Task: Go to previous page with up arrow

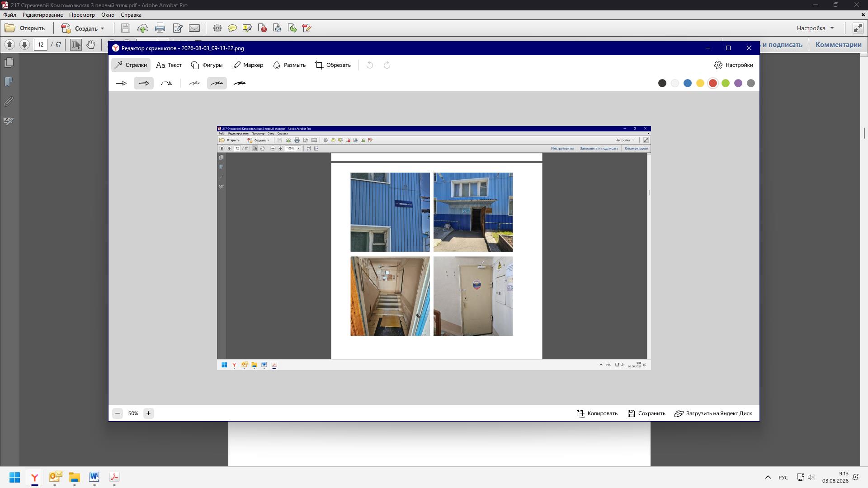Action: tap(9, 44)
